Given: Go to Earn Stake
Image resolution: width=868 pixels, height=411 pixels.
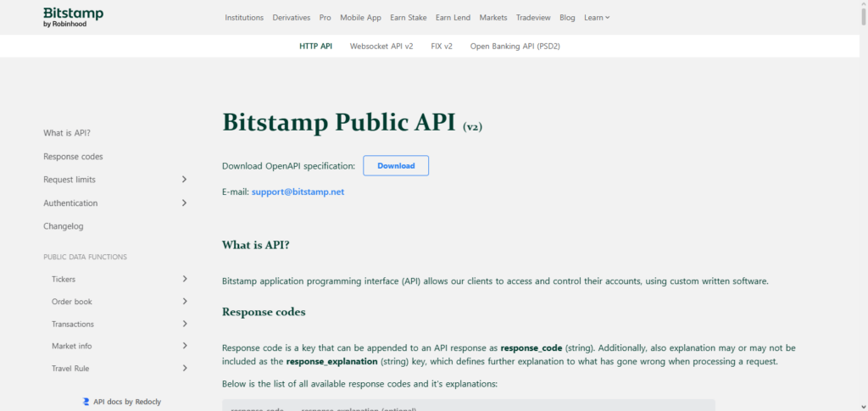Looking at the screenshot, I should (x=409, y=18).
